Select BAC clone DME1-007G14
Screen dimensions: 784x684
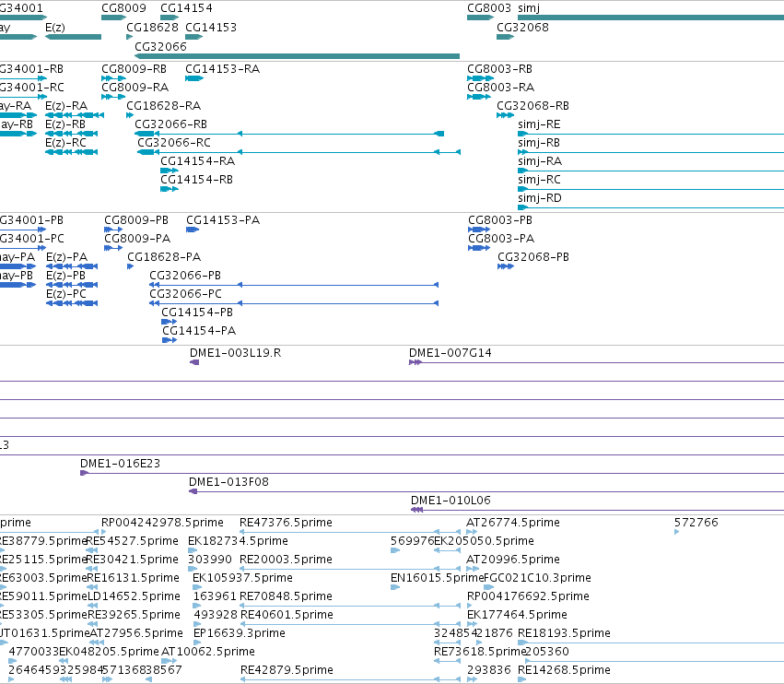596,362
